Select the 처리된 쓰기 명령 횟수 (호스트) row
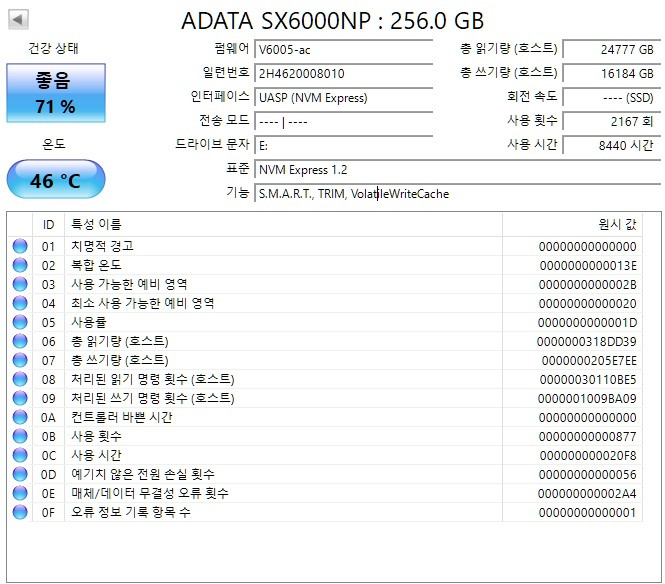665x584 pixels. pos(325,398)
